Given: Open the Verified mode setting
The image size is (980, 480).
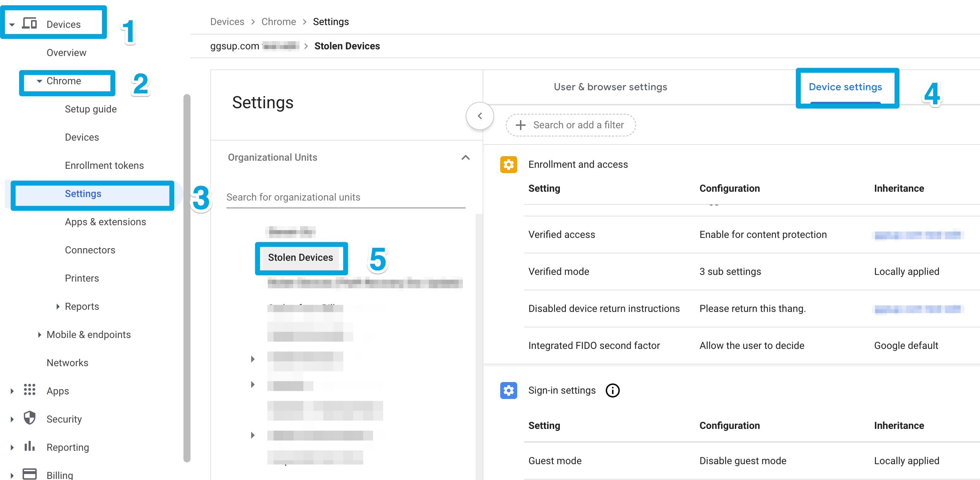Looking at the screenshot, I should point(751,271).
